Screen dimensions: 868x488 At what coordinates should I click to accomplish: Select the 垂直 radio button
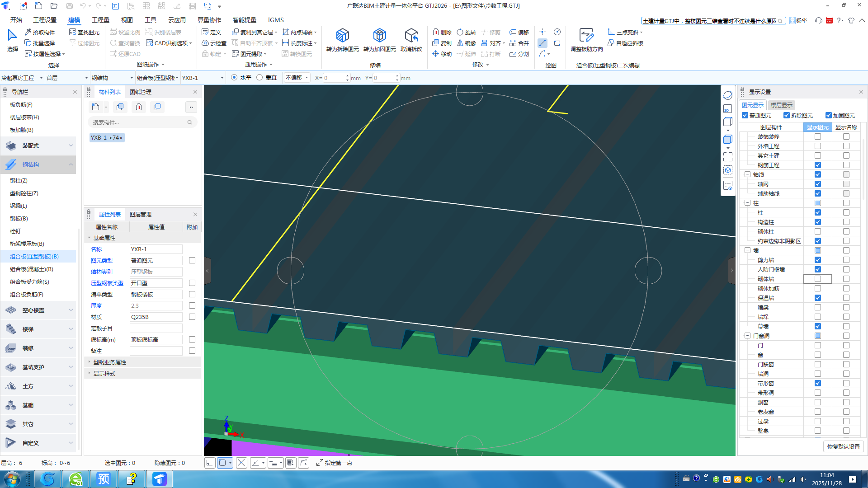(x=259, y=78)
